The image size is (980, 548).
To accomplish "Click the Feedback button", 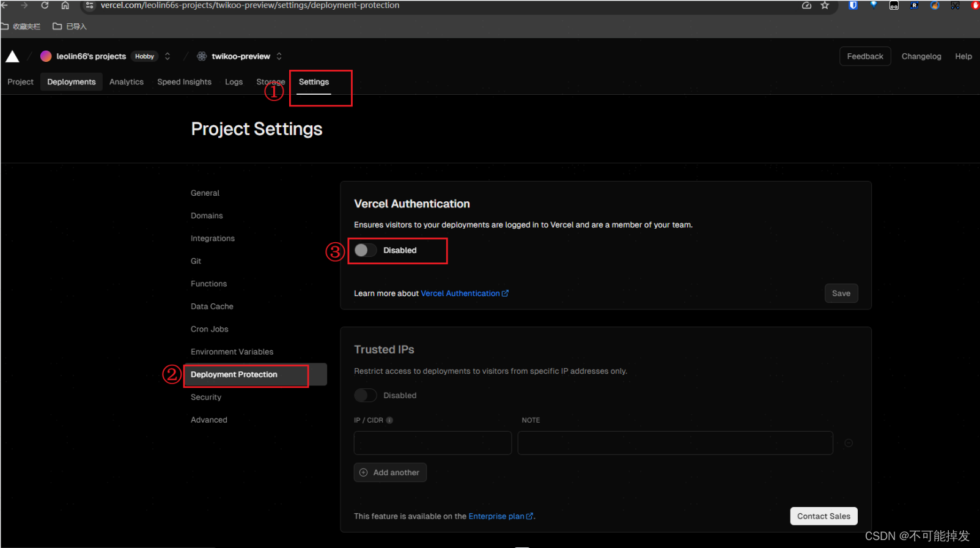I will pos(865,56).
